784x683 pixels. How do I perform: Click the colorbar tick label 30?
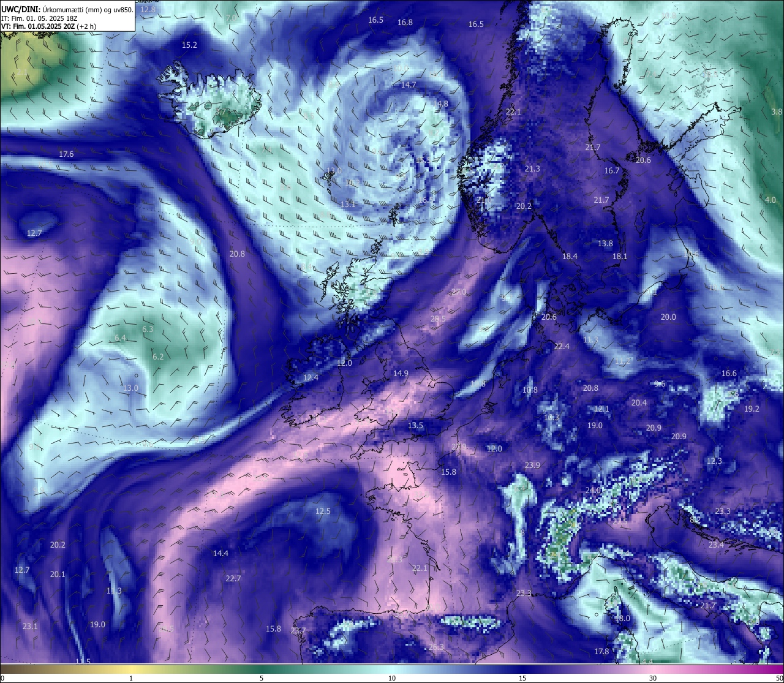pos(653,678)
